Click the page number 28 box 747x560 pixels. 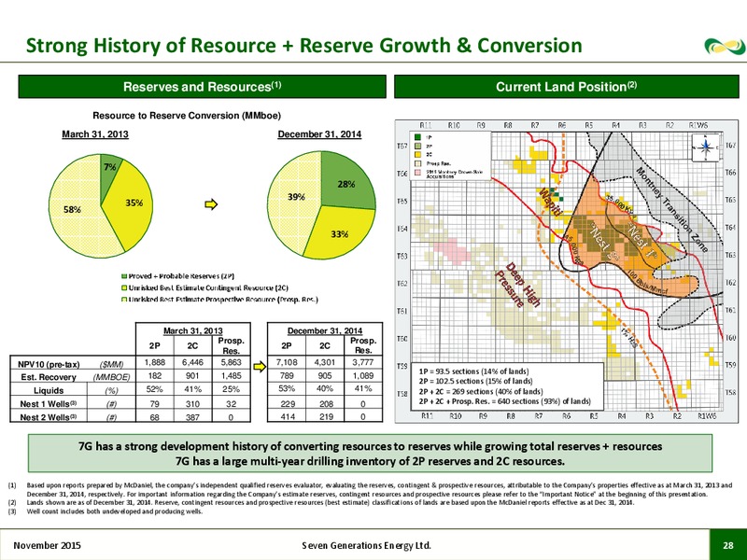tap(728, 545)
